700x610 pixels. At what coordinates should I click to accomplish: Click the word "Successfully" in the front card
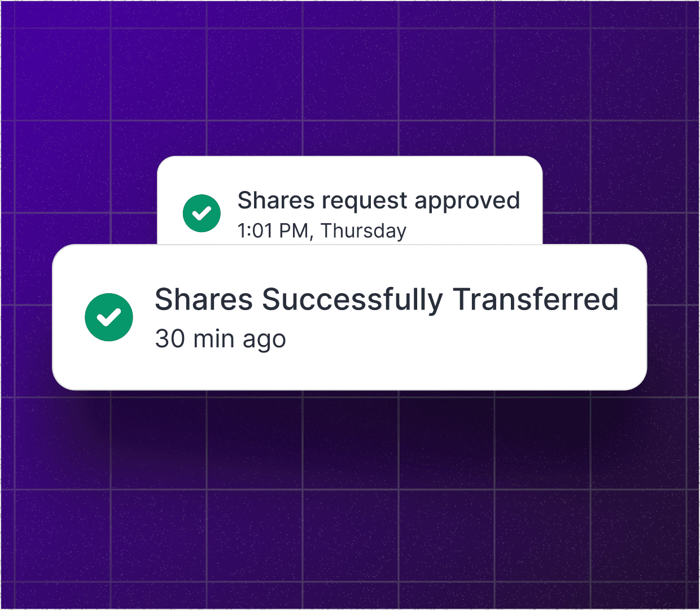(x=352, y=300)
